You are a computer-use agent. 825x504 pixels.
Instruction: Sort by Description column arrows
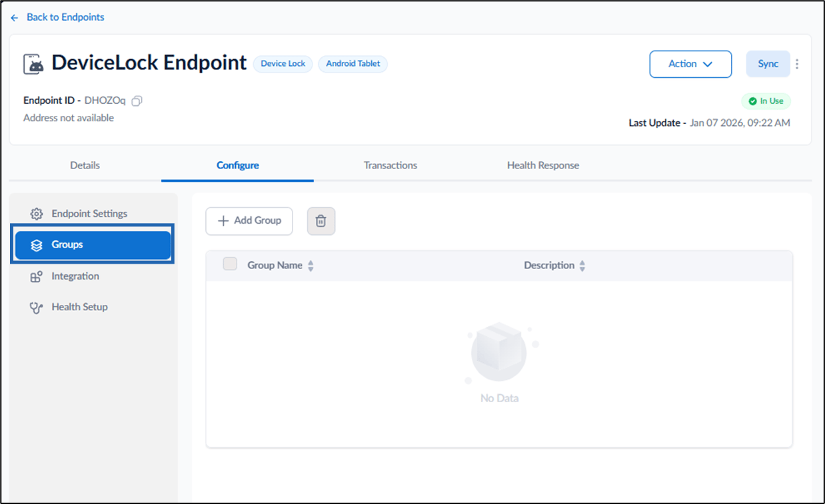[x=582, y=266]
